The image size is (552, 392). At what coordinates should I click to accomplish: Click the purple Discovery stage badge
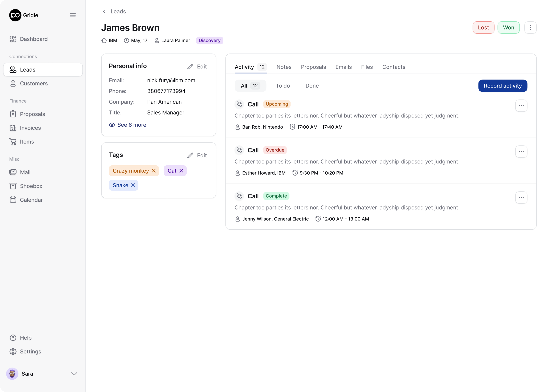209,40
